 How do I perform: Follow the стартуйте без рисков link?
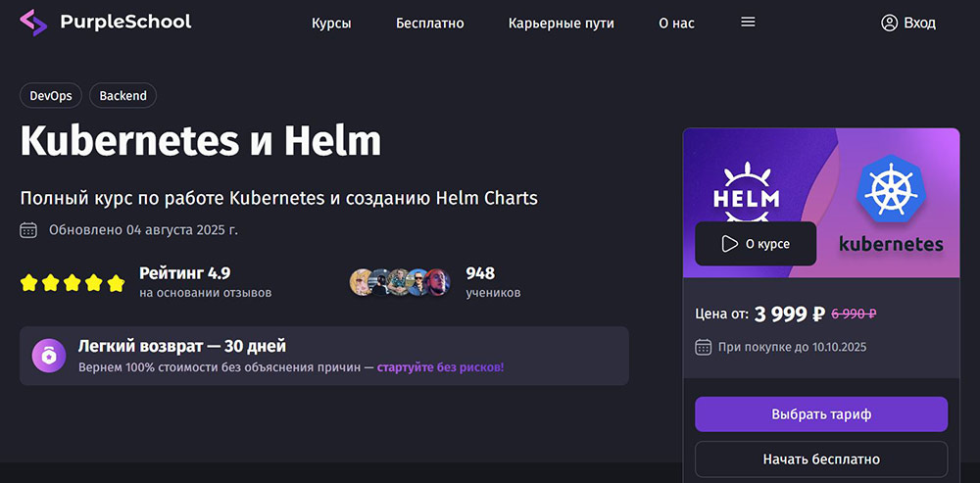pos(441,367)
